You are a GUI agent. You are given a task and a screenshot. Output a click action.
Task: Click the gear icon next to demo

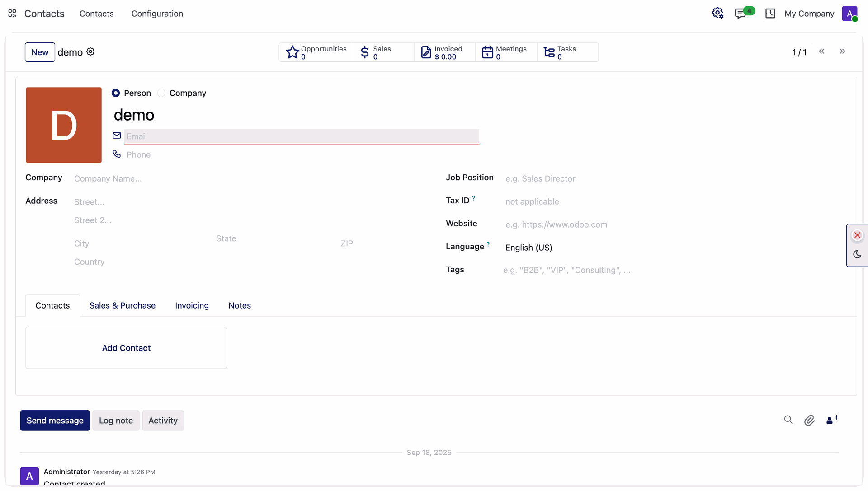point(90,51)
